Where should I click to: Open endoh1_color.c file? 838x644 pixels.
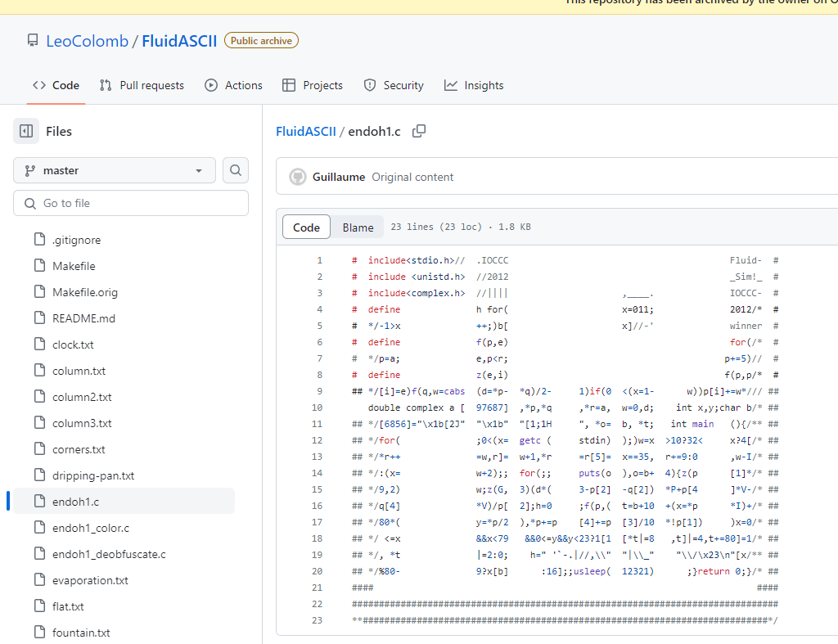pos(91,528)
